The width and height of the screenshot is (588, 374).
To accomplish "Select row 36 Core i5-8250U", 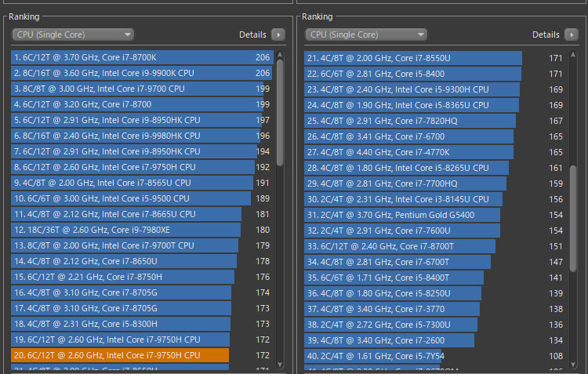I will pos(435,293).
